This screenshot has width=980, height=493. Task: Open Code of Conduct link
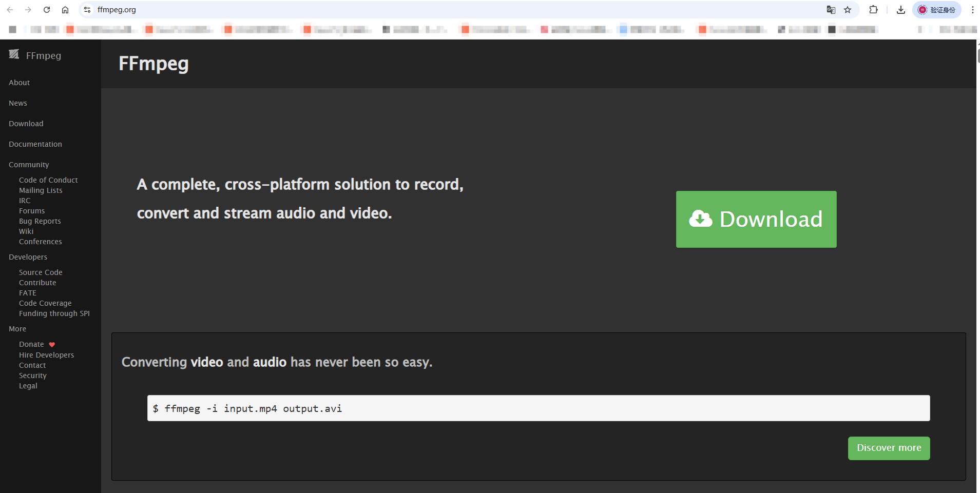click(x=48, y=180)
